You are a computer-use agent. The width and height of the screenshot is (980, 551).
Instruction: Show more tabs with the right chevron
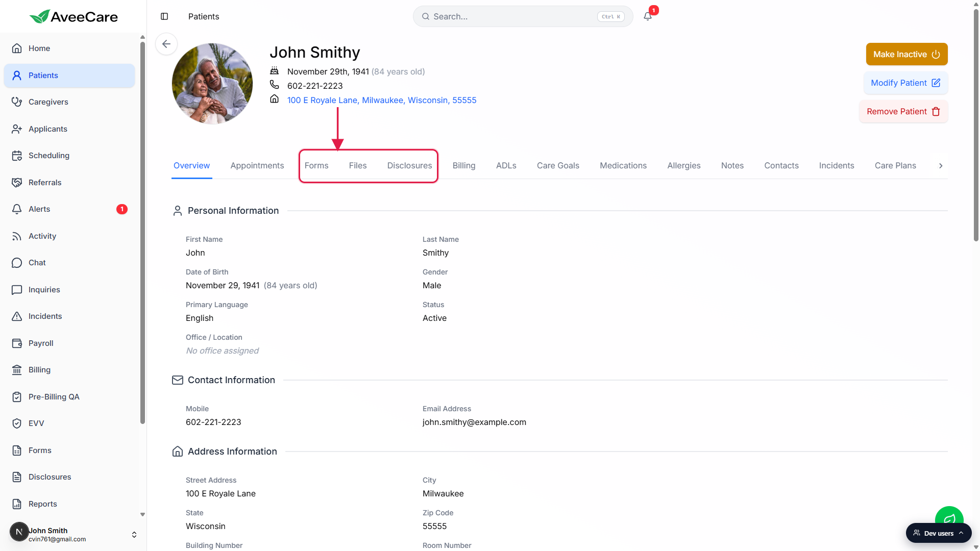pos(941,166)
